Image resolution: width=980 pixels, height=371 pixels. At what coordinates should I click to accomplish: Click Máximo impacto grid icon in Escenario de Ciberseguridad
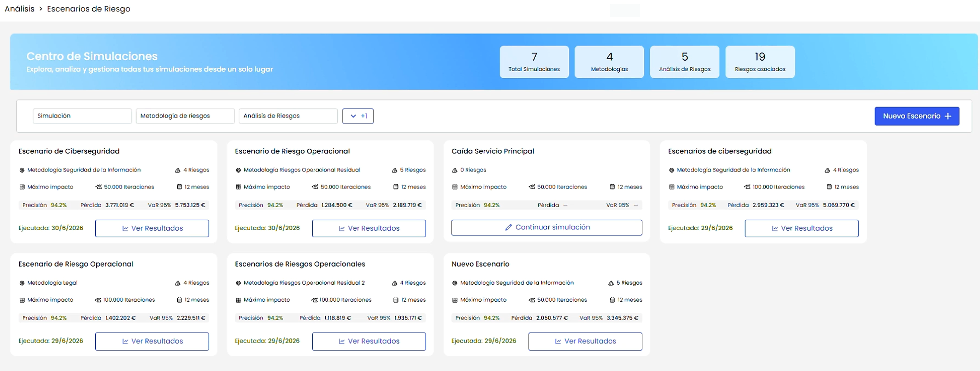(x=22, y=187)
